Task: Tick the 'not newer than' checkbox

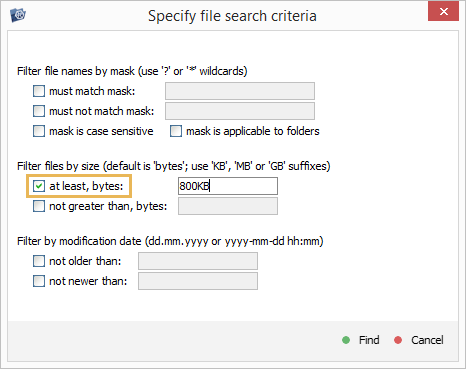Action: [39, 281]
